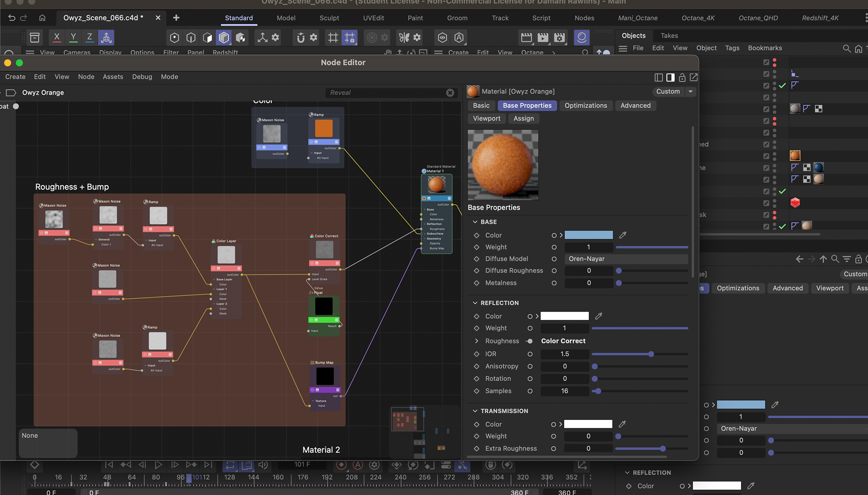Click the X axis lock icon

pyautogui.click(x=57, y=37)
